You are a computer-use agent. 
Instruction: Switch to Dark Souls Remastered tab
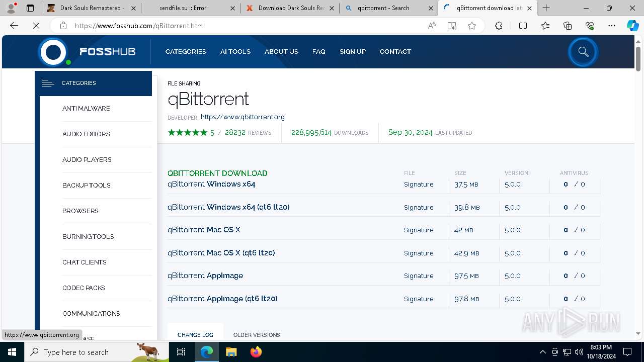(92, 8)
